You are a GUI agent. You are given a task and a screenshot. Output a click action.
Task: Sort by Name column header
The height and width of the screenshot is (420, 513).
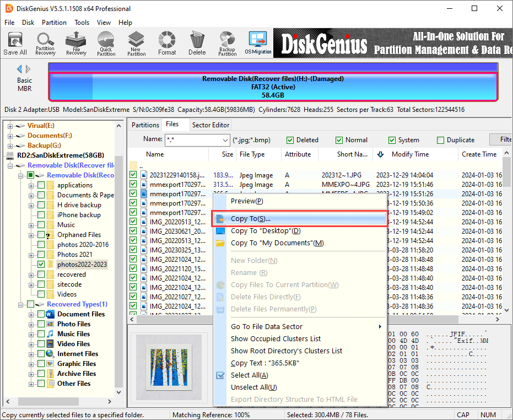click(x=168, y=154)
